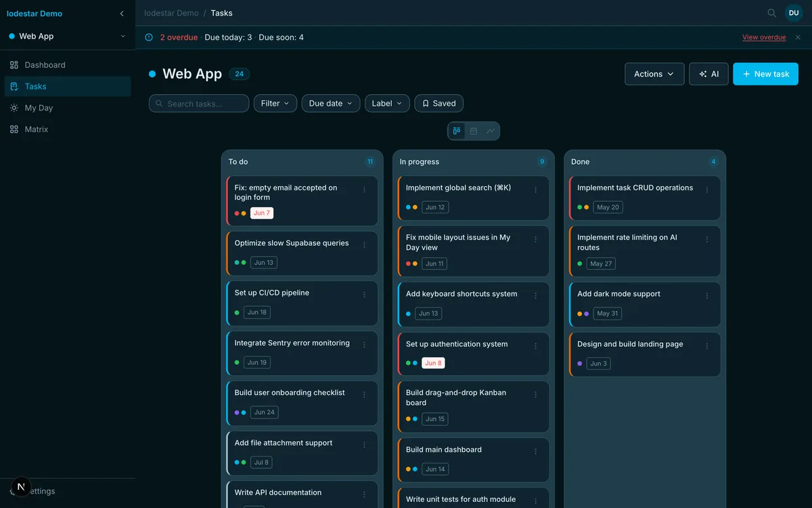The image size is (812, 508).
Task: Open options for Integrate Sentry error monitoring
Action: pyautogui.click(x=364, y=345)
